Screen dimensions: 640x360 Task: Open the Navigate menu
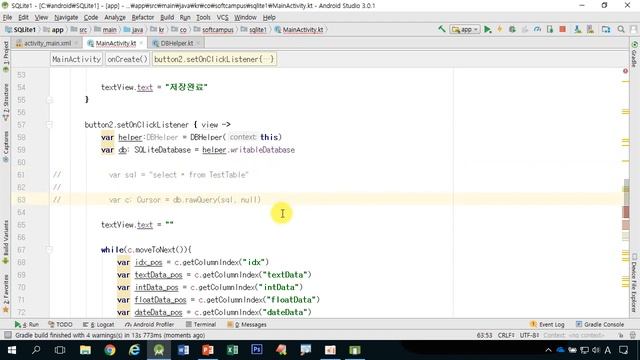66,17
